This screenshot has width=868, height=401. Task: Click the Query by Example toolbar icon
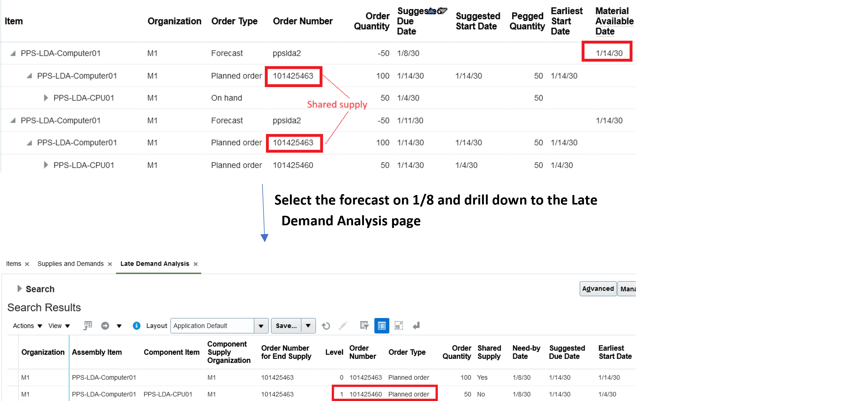tap(364, 325)
